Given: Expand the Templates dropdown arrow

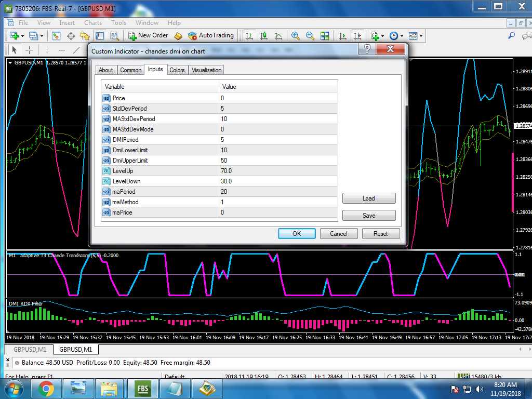Looking at the screenshot, I should [421, 36].
